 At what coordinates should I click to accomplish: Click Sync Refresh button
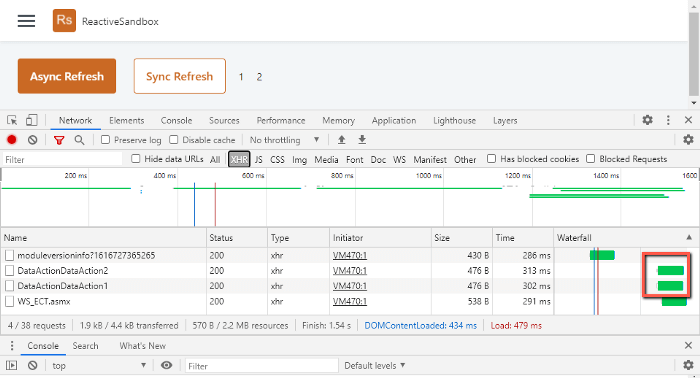pos(179,76)
